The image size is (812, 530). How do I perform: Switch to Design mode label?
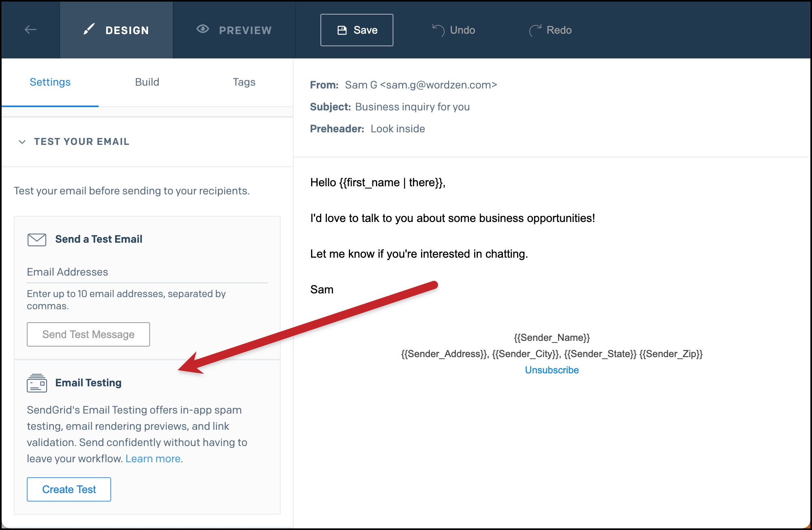(127, 30)
